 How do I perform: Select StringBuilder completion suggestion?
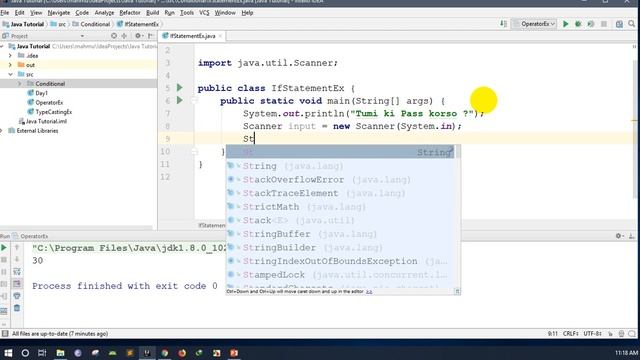pyautogui.click(x=340, y=248)
